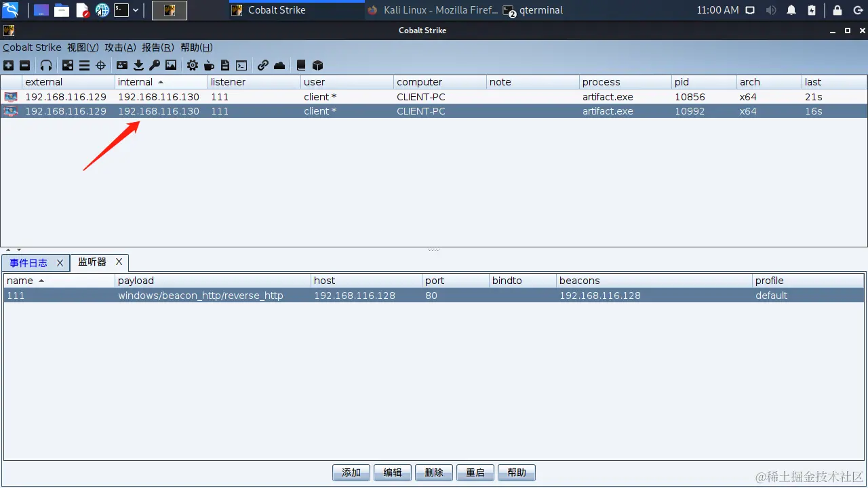Open listeners via the headphones icon
The width and height of the screenshot is (868, 488).
[x=46, y=66]
